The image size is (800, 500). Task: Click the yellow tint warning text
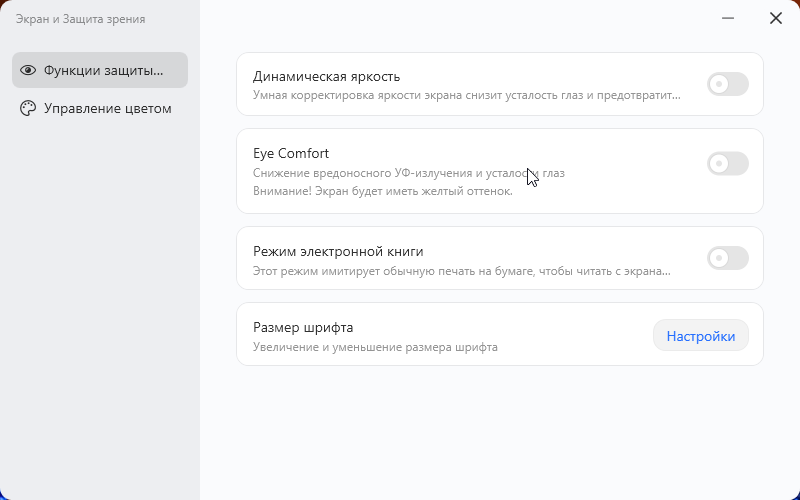382,191
